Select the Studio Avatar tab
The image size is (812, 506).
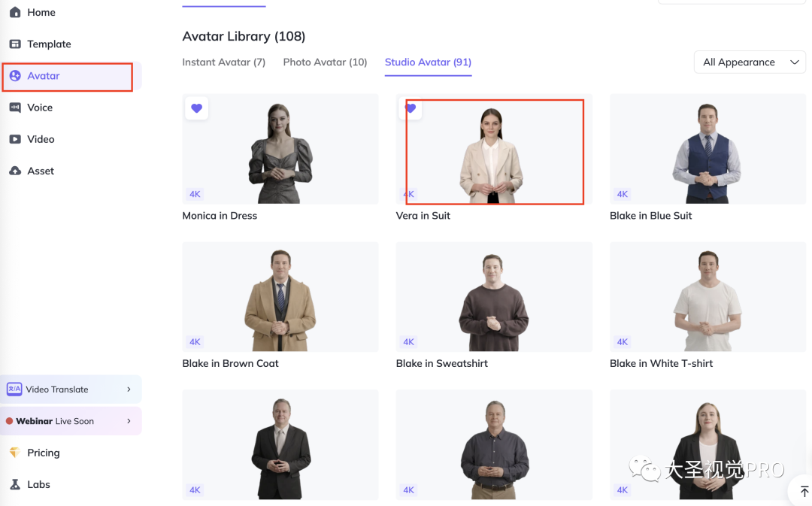pyautogui.click(x=428, y=62)
